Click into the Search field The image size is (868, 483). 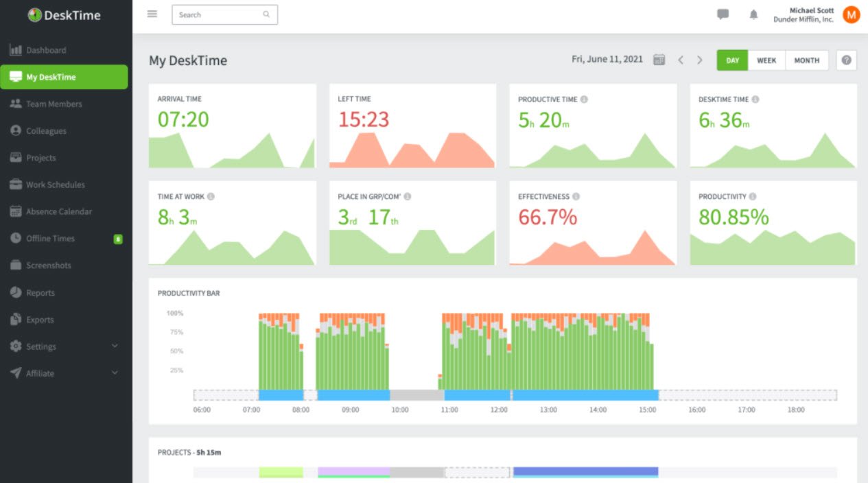218,14
